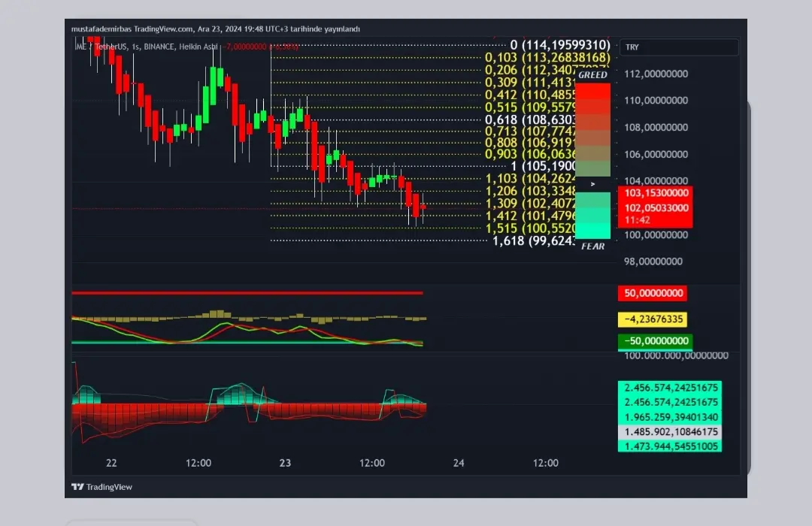Click the 110,00000000 price axis label
Screen dimensions: 812x526
coord(656,101)
